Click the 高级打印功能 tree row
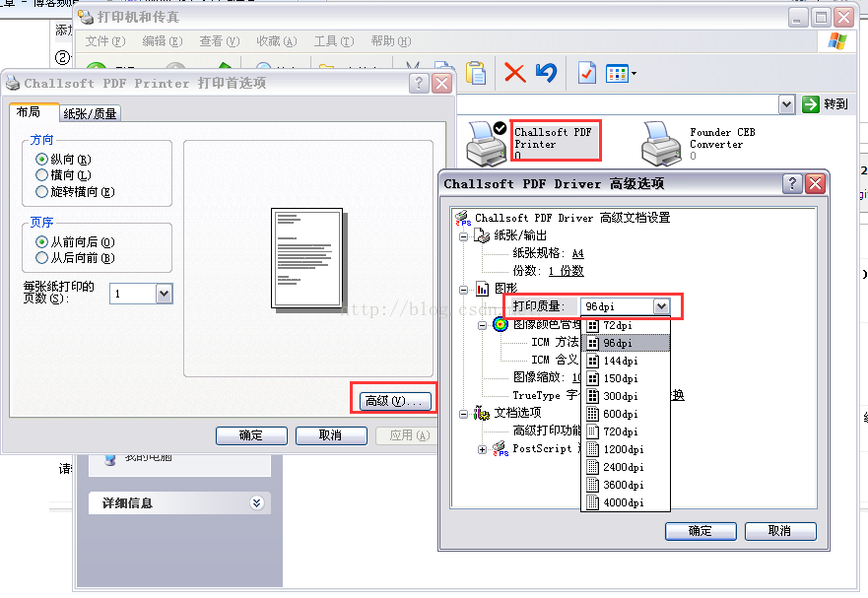The height and width of the screenshot is (598, 868). pyautogui.click(x=547, y=431)
